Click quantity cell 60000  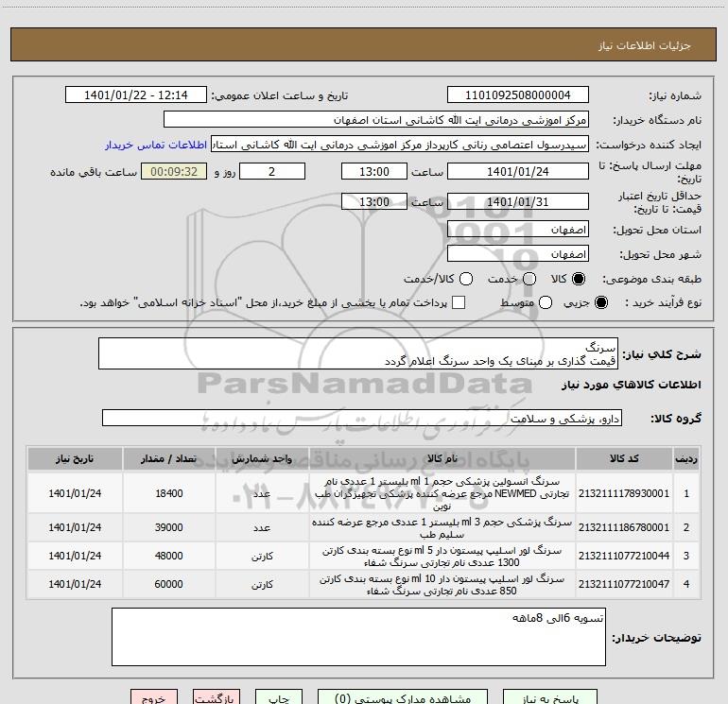[x=169, y=584]
